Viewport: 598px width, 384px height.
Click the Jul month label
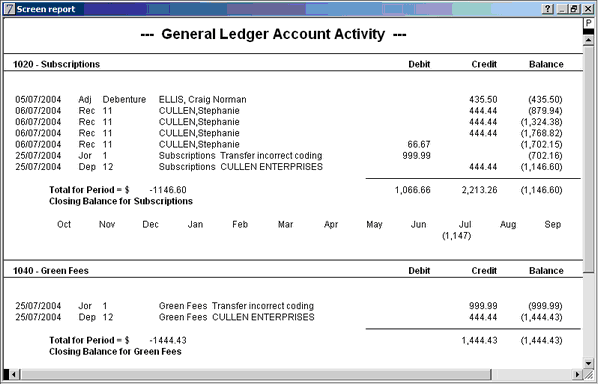tap(465, 224)
